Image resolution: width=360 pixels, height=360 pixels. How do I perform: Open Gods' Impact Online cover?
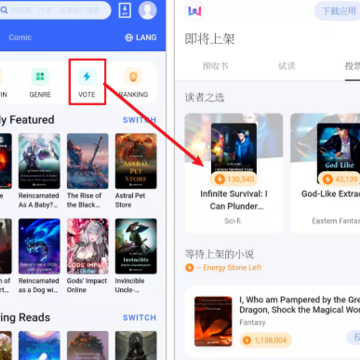click(88, 246)
